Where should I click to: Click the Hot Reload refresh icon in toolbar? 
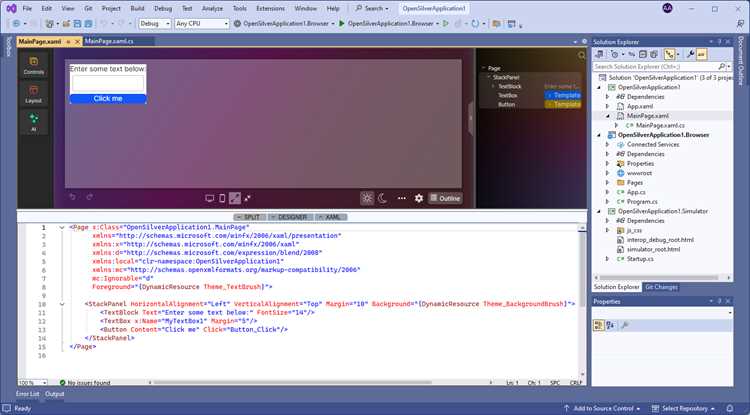[475, 23]
